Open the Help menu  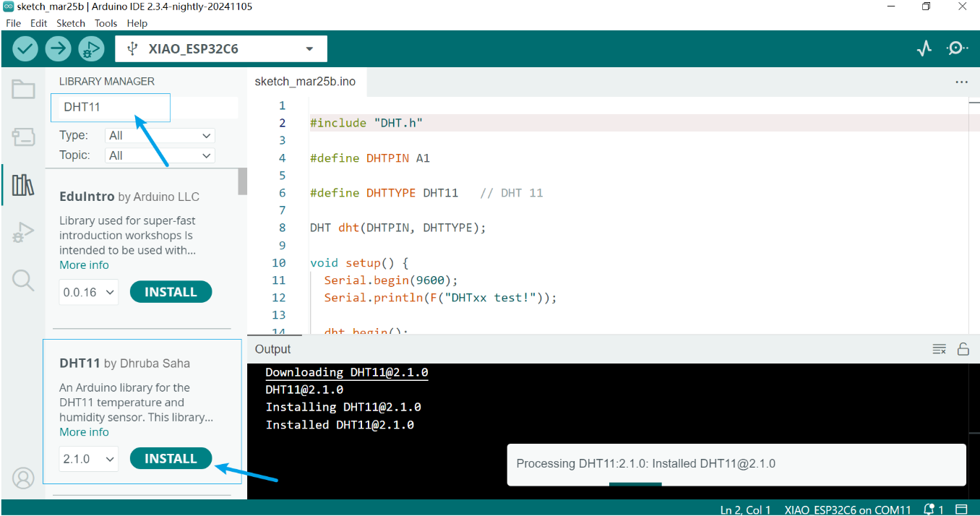point(137,23)
